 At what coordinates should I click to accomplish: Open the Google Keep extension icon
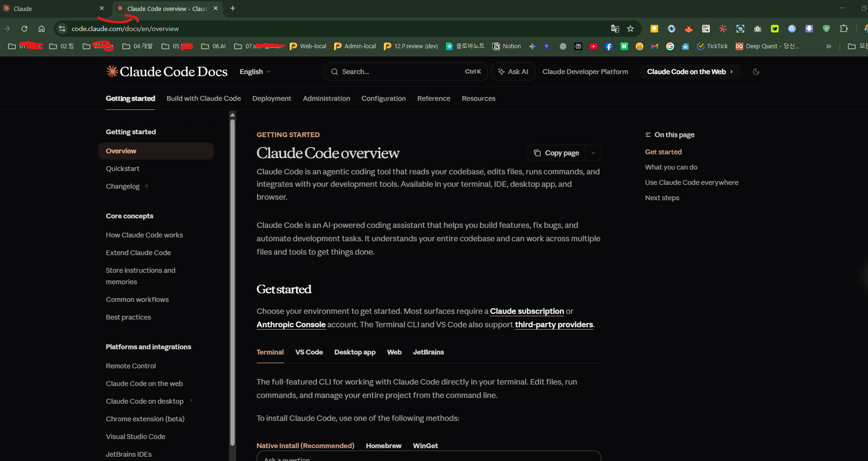click(654, 29)
